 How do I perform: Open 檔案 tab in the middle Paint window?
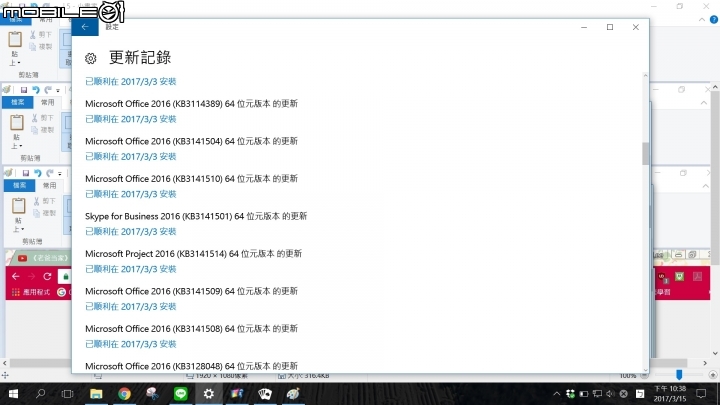coord(17,102)
